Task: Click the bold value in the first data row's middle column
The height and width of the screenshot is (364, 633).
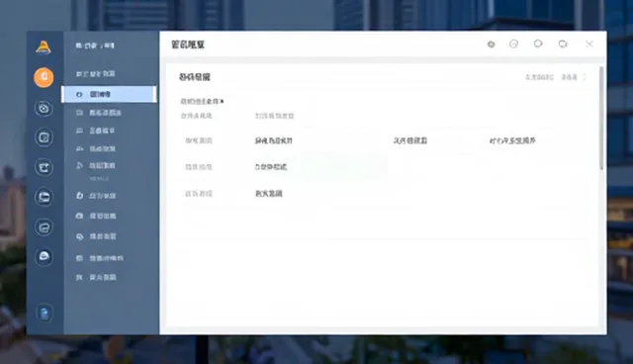Action: [410, 140]
